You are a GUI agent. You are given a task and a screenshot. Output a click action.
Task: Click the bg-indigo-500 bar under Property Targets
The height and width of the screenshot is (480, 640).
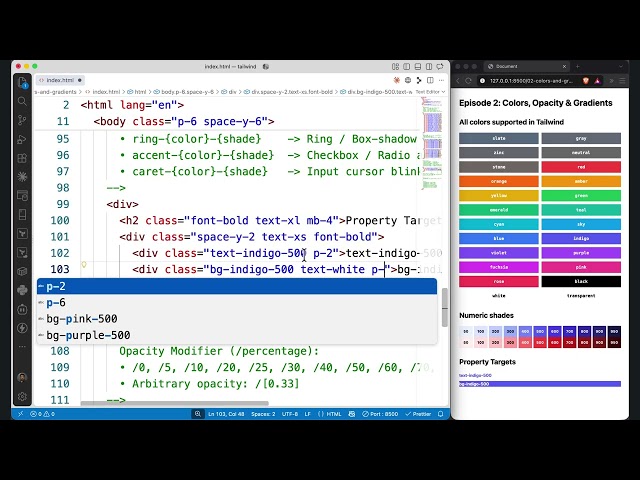pos(540,384)
